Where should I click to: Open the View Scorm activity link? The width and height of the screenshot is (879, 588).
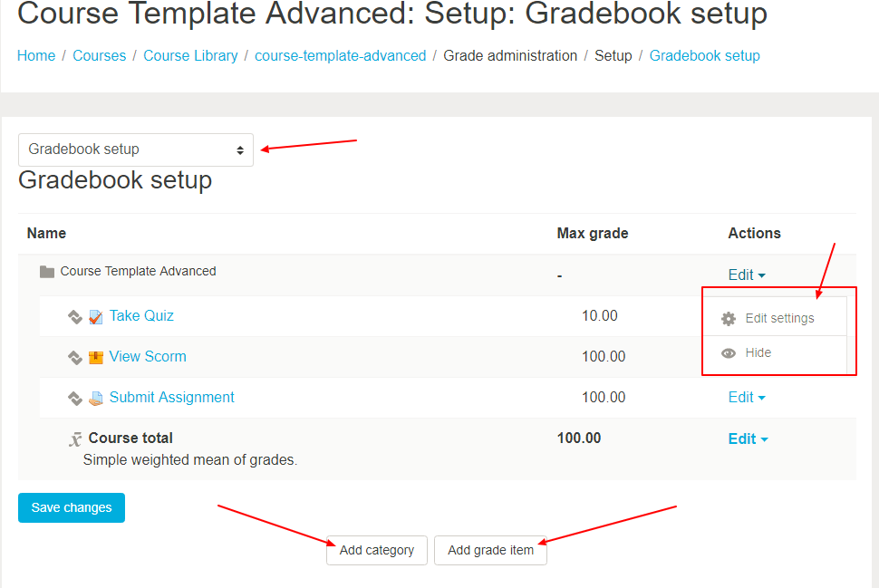point(148,356)
